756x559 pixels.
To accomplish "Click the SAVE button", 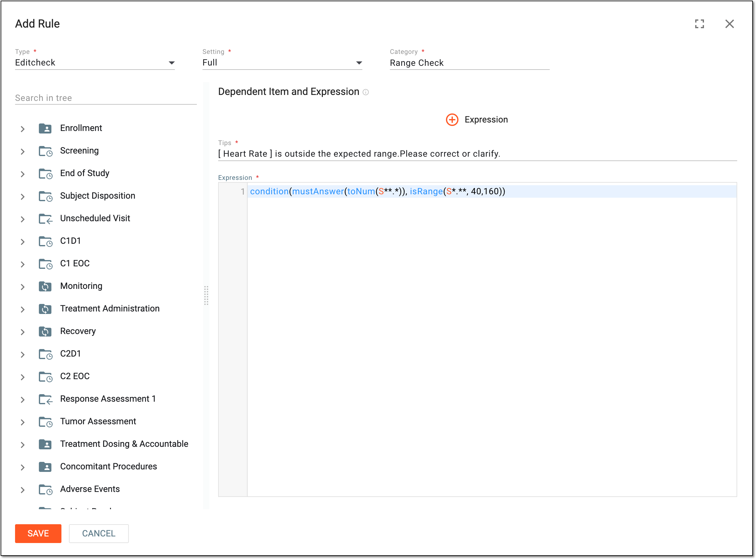I will point(38,533).
